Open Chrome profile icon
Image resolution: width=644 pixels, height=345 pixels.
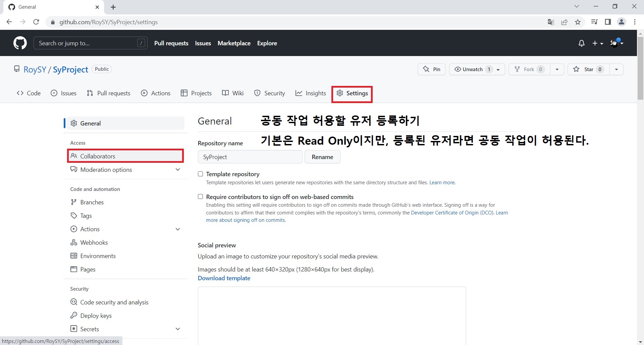click(x=622, y=22)
